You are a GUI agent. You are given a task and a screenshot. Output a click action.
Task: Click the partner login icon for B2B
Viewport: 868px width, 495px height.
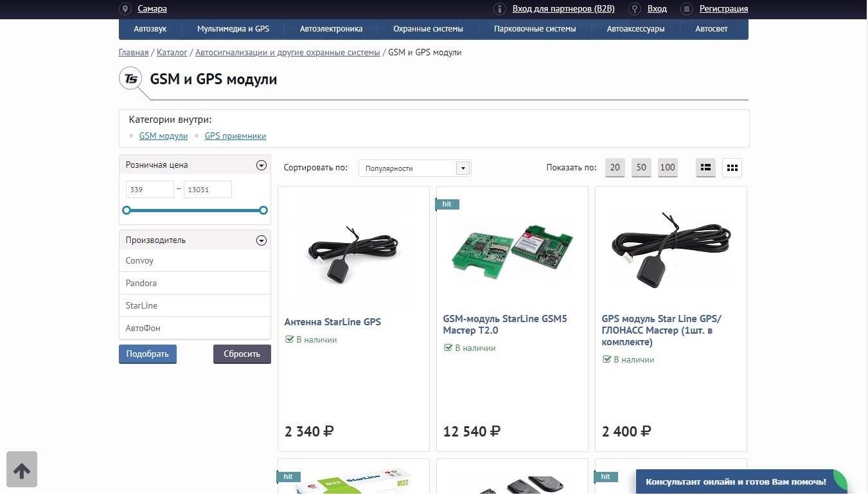tap(499, 9)
